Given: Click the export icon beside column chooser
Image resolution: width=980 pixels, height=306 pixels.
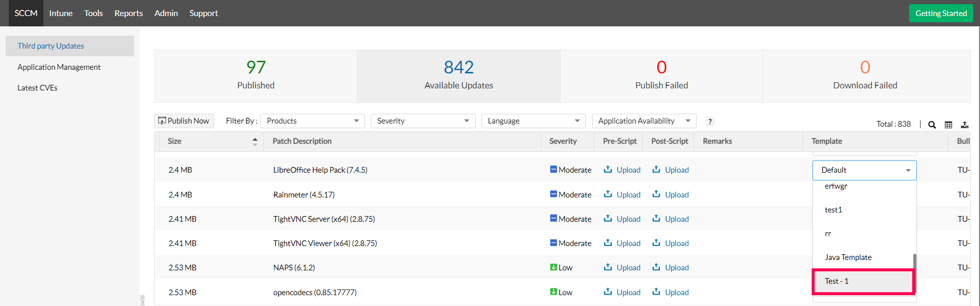Looking at the screenshot, I should (x=964, y=125).
